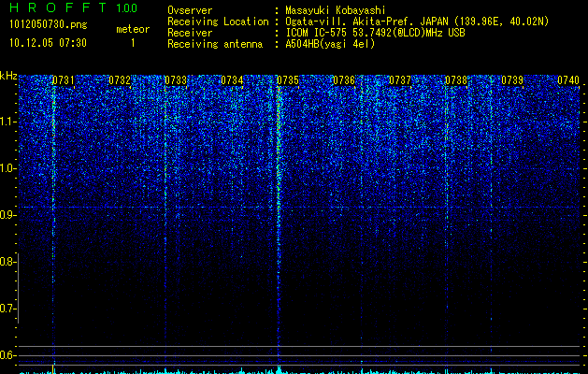This screenshot has height=374, width=588.
Task: Click the date 10.12.05 07:30
Action: (48, 43)
